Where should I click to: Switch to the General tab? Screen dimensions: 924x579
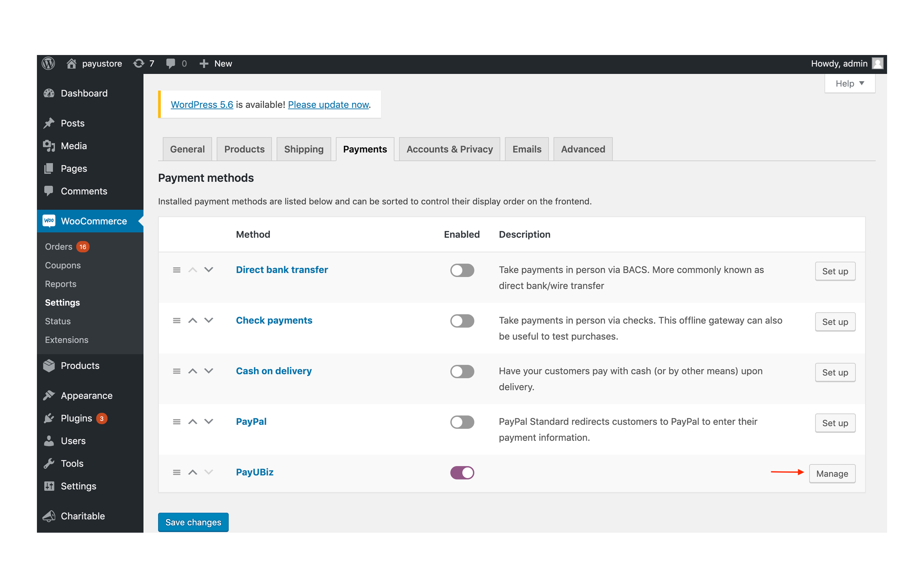[187, 149]
